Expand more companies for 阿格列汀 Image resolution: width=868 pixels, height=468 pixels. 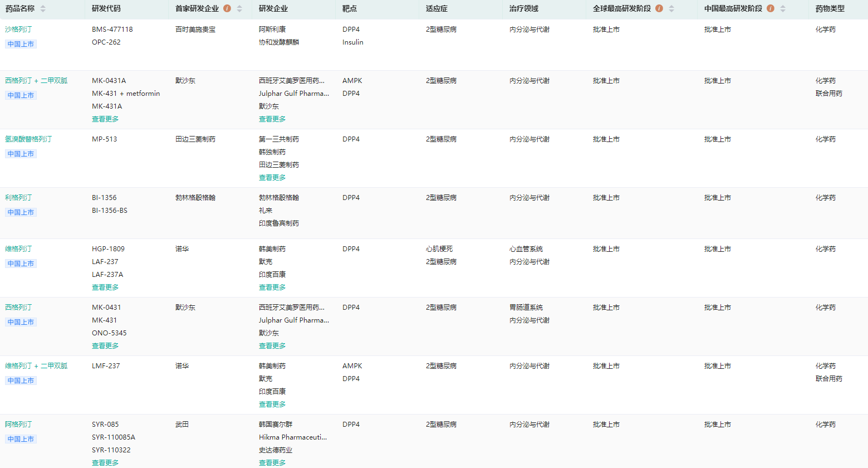pyautogui.click(x=272, y=463)
